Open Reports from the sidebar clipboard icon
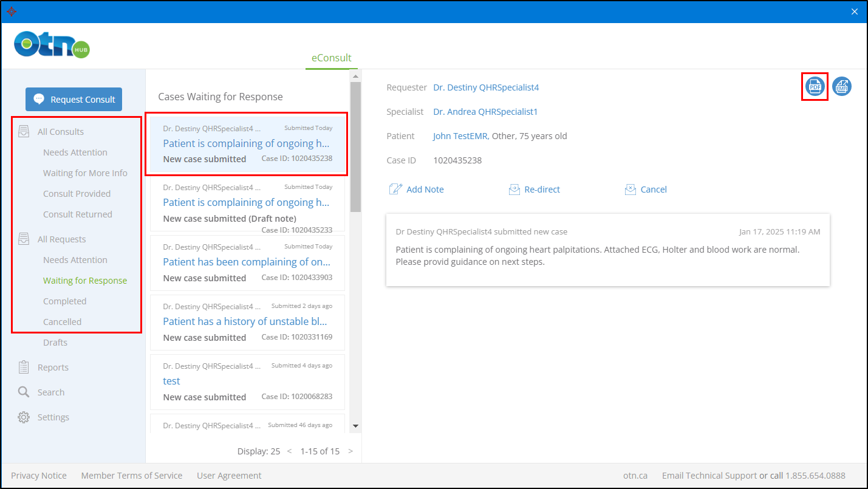The height and width of the screenshot is (489, 868). coord(24,368)
